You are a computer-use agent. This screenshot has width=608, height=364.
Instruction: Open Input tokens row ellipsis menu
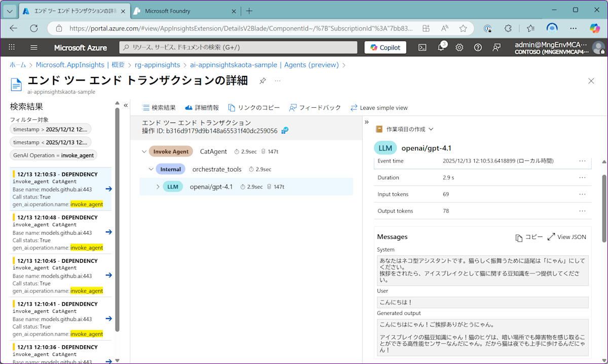coord(582,194)
